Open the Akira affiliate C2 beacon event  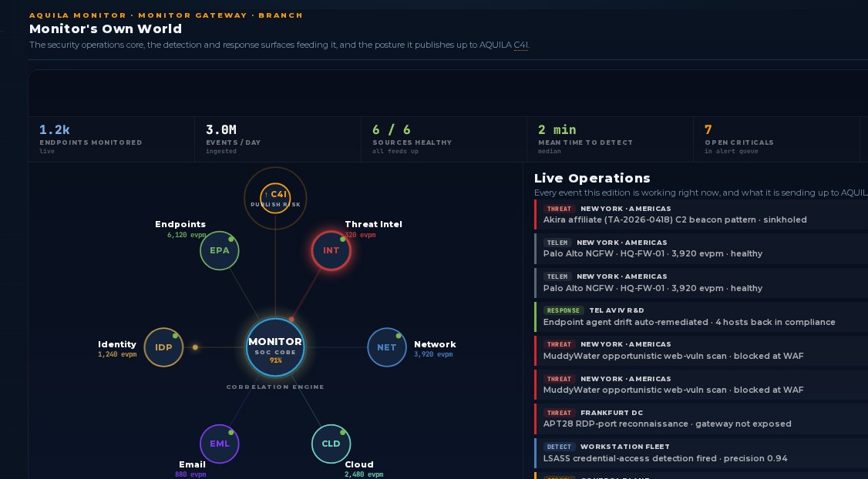[x=701, y=215]
